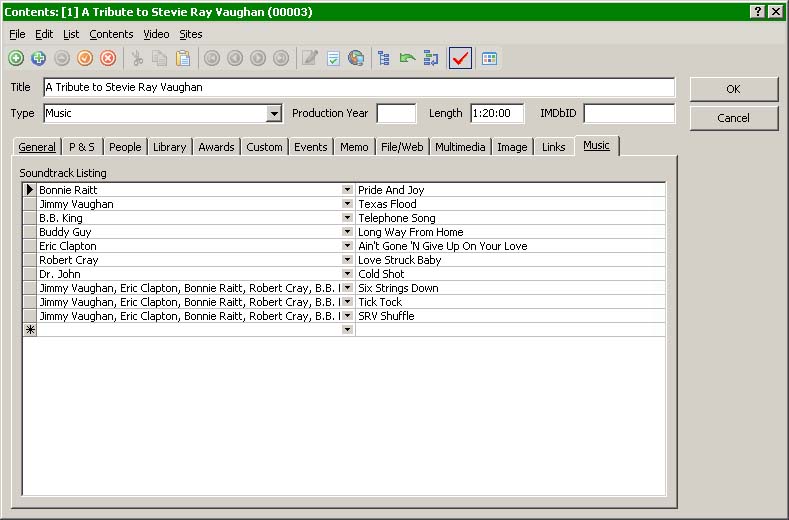Expand artist dropdown for Bonnie Raitt row

click(347, 190)
